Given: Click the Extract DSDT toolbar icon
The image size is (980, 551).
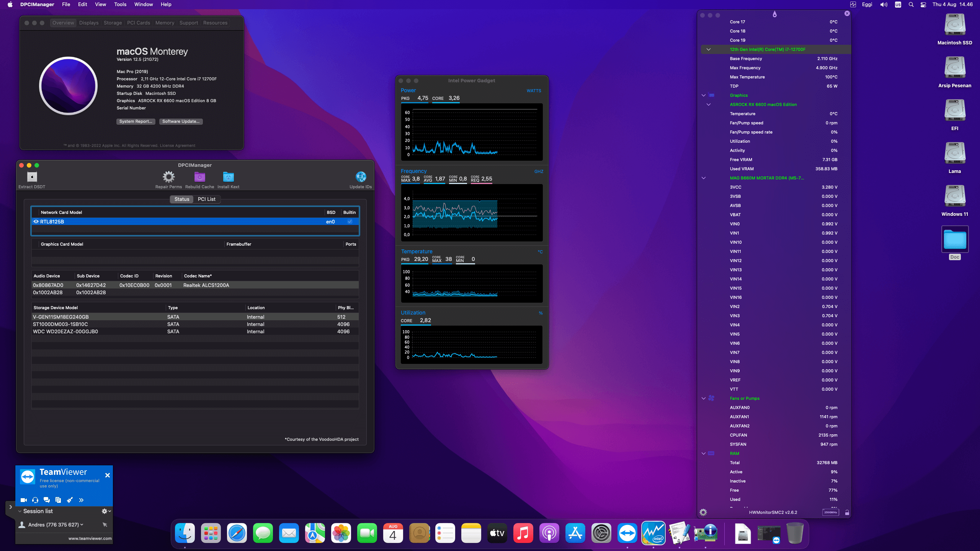Looking at the screenshot, I should click(32, 177).
